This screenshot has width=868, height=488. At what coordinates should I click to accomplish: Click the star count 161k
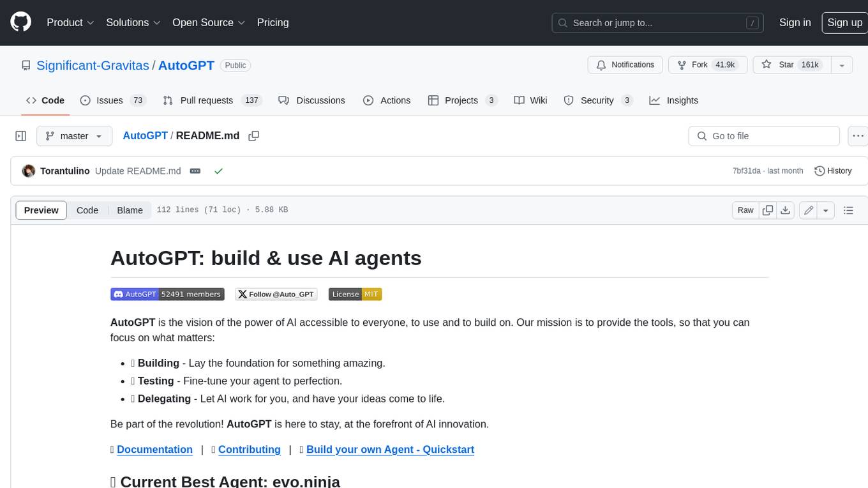click(x=810, y=65)
